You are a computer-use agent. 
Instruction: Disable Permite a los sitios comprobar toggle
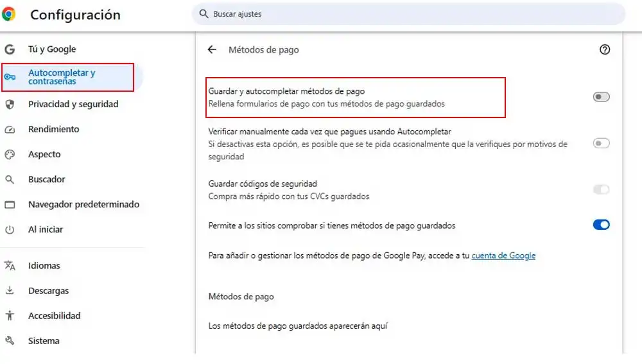601,225
